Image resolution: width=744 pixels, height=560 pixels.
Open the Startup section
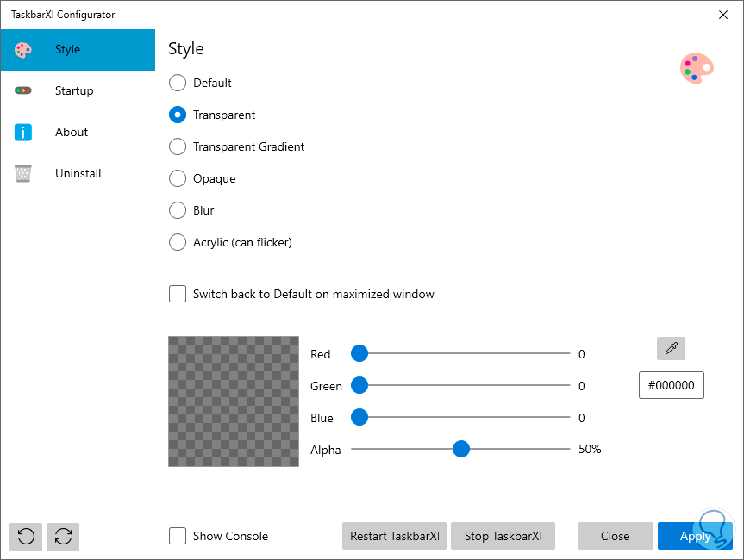click(74, 90)
